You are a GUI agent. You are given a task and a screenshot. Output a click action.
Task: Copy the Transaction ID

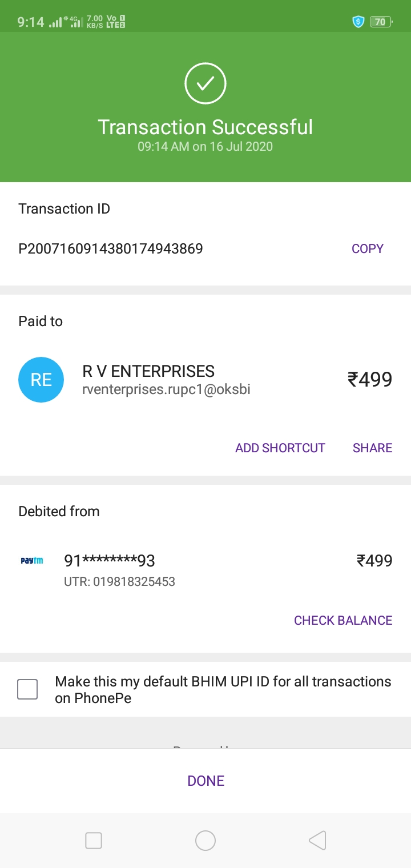point(367,248)
